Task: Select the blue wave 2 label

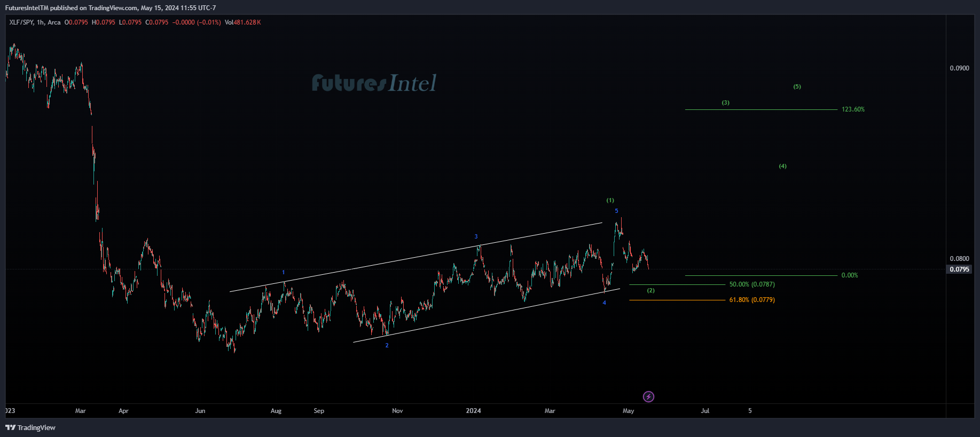Action: pyautogui.click(x=387, y=346)
